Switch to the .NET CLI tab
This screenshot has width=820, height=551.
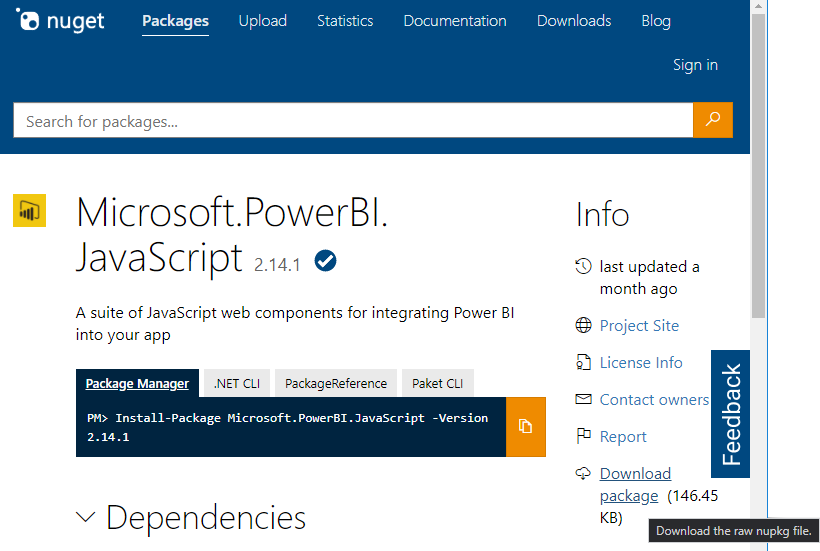[x=236, y=383]
